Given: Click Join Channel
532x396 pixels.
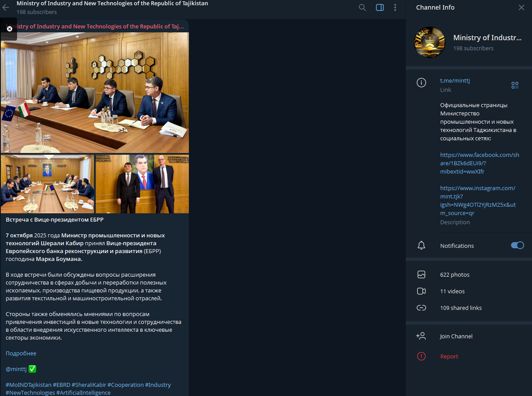Looking at the screenshot, I should [x=456, y=336].
